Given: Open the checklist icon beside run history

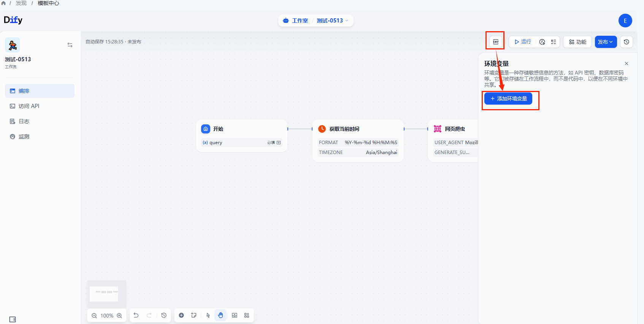Looking at the screenshot, I should point(554,42).
